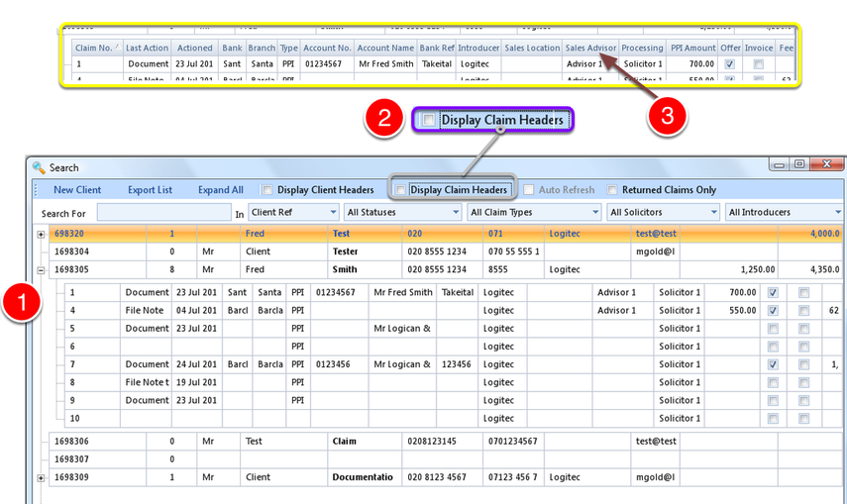Click claim number 10 row
Viewport: 847px width, 504px height.
[74, 419]
